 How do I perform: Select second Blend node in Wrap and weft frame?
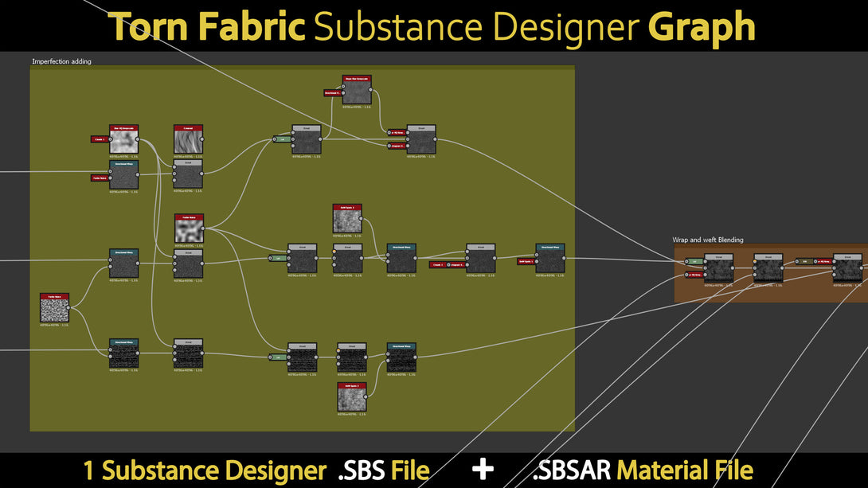[x=768, y=268]
